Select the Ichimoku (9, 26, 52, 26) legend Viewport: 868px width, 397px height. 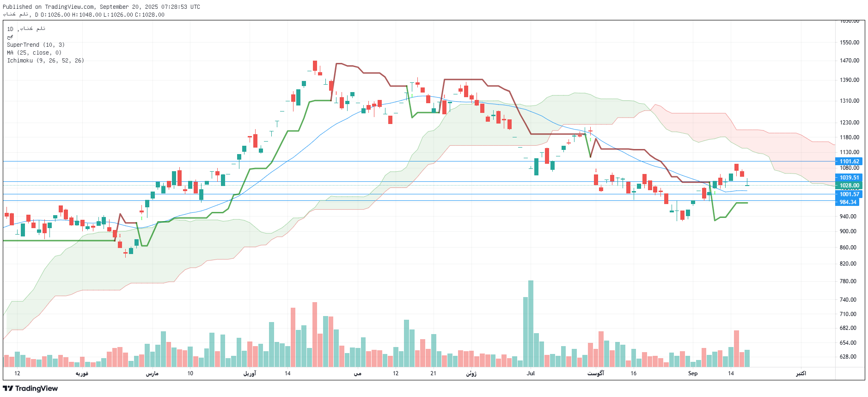pos(45,61)
